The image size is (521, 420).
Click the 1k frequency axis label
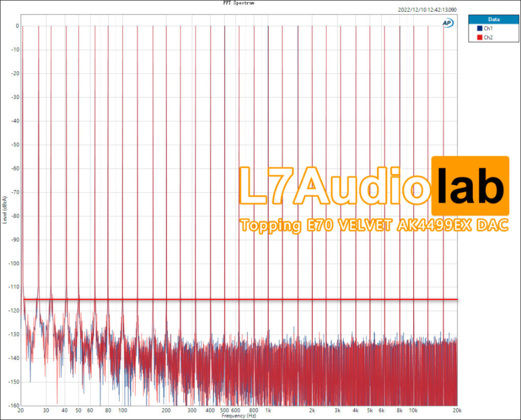[x=268, y=410]
